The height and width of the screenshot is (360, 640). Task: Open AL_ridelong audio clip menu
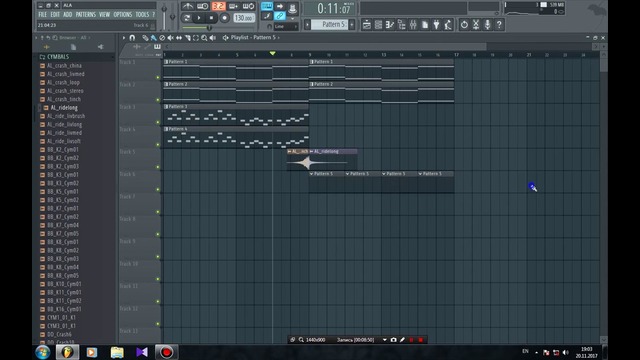click(311, 151)
